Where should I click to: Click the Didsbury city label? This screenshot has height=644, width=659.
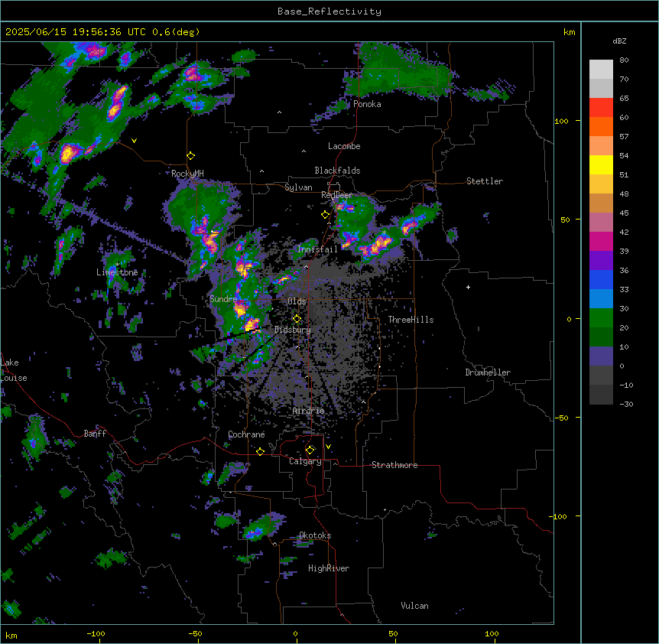[293, 330]
